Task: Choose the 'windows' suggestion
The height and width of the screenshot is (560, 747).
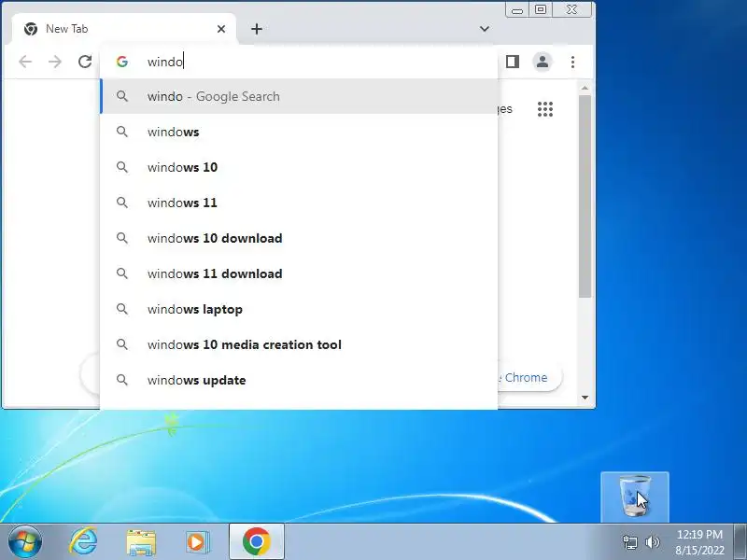Action: pyautogui.click(x=299, y=132)
